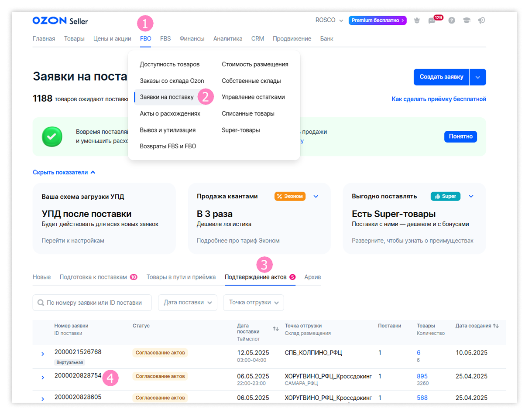Click the green checkmark notification icon
532x412 pixels.
point(52,136)
